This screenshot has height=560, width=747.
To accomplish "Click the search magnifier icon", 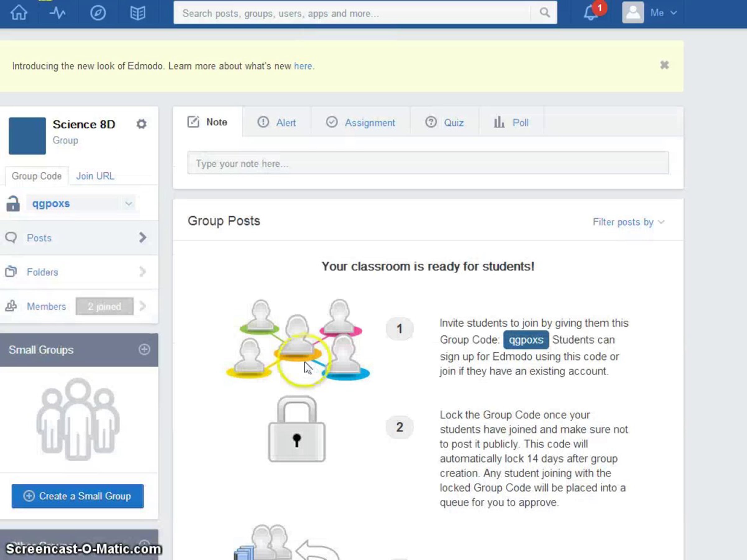I will 544,13.
